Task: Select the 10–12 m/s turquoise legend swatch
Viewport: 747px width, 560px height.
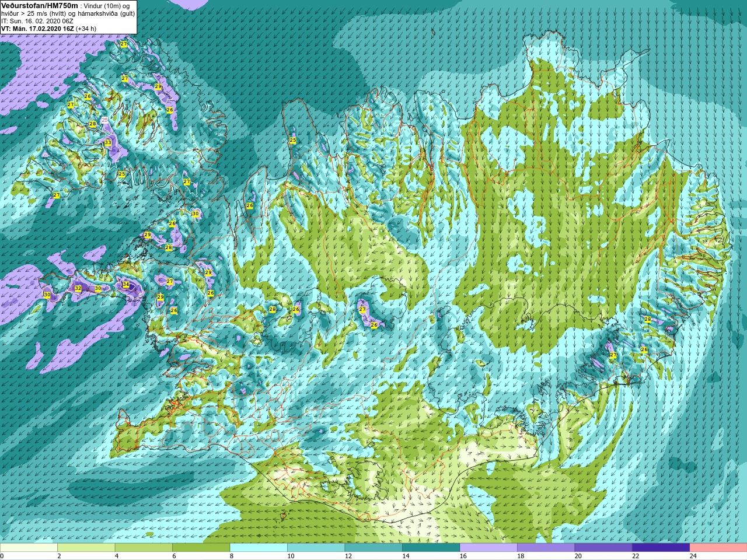Action: coord(316,548)
